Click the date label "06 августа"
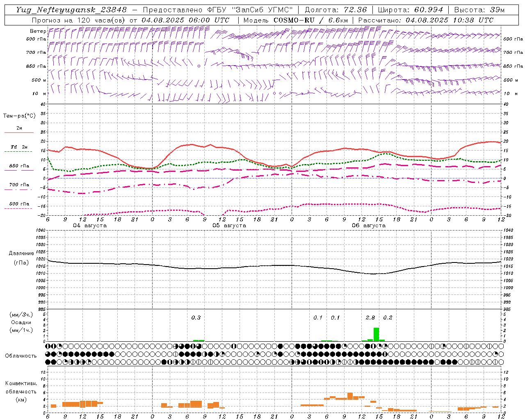 tap(369, 226)
